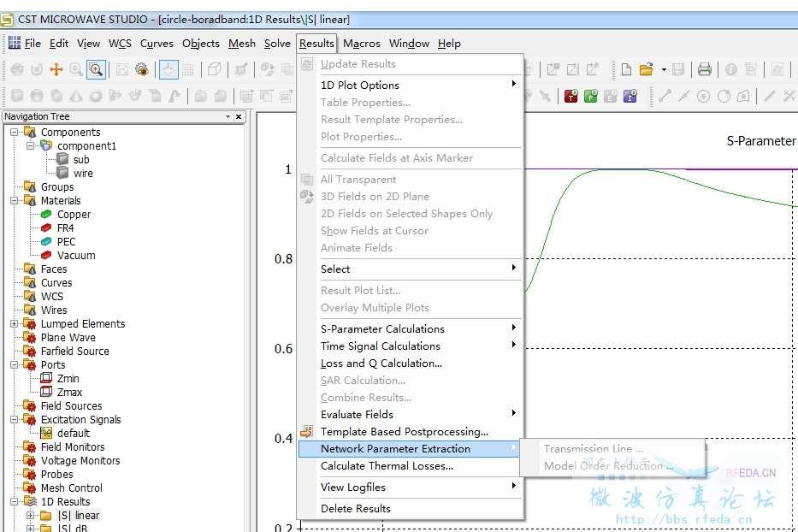
Task: Select the Pick face tool
Action: (x=743, y=96)
